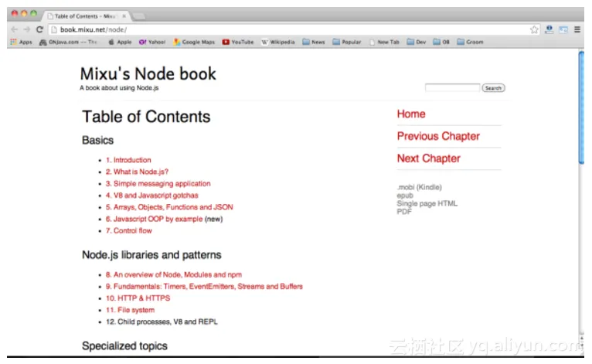Screen dimensions: 592x364
Task: Open the Next Chapter link
Action: [x=428, y=158]
